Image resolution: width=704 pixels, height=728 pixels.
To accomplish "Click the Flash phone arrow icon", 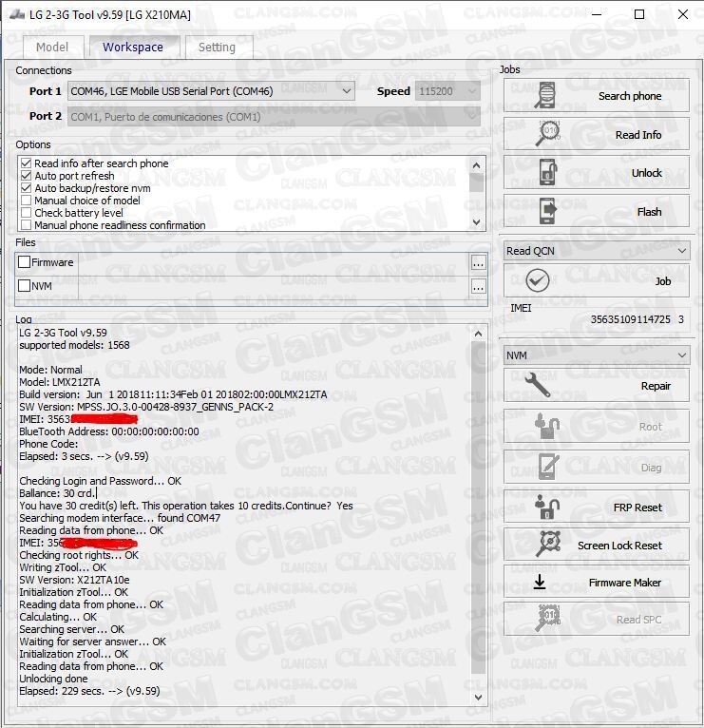I will [547, 211].
